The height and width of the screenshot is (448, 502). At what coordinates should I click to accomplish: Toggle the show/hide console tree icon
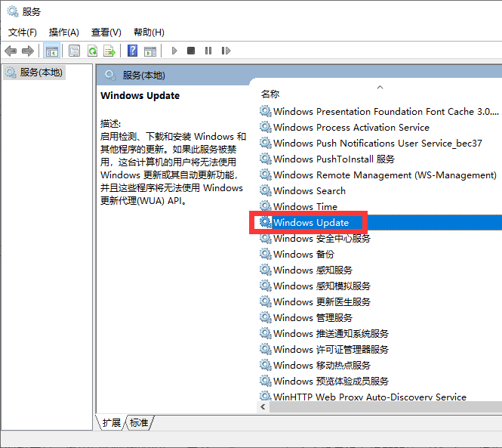pos(52,51)
